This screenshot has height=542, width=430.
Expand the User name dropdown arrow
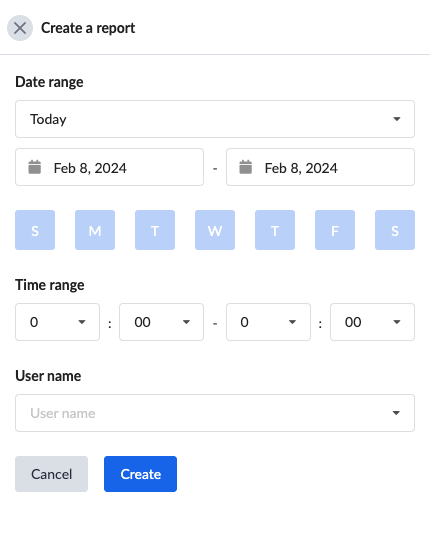point(396,413)
